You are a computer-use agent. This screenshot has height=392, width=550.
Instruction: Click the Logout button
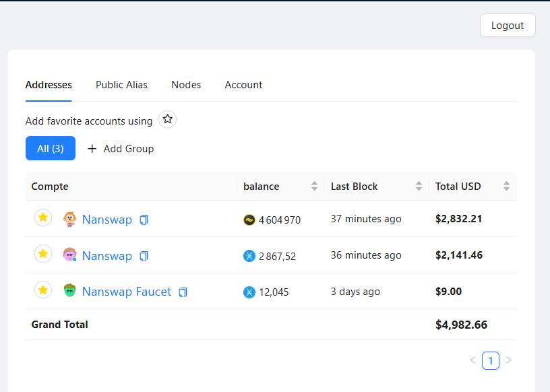508,25
